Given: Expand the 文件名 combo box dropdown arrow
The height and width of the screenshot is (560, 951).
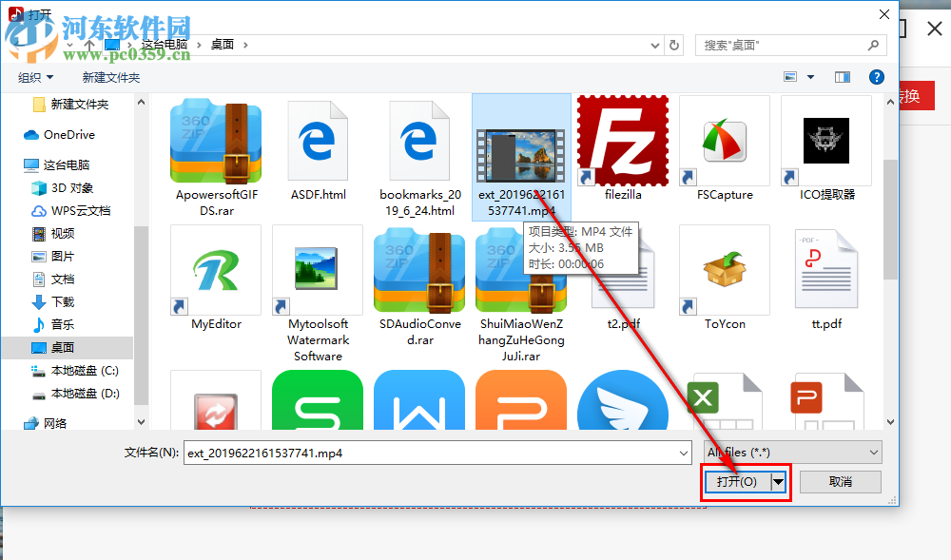Looking at the screenshot, I should click(x=684, y=453).
